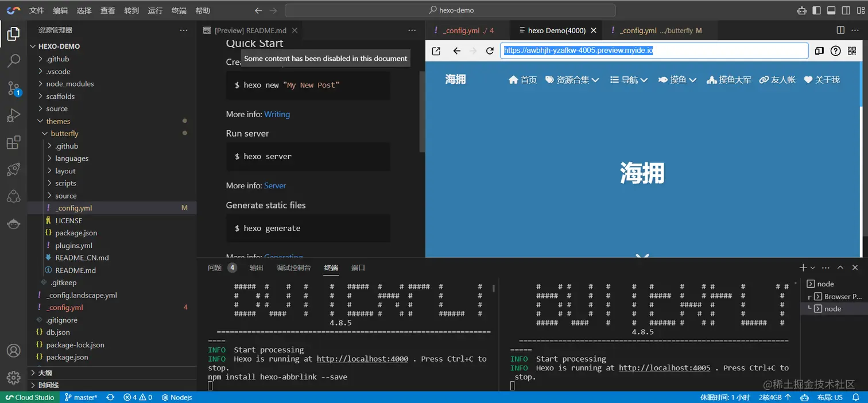Screen dimensions: 868x403
Task: Open http://localhost:4000 link in terminal
Action: (362, 359)
